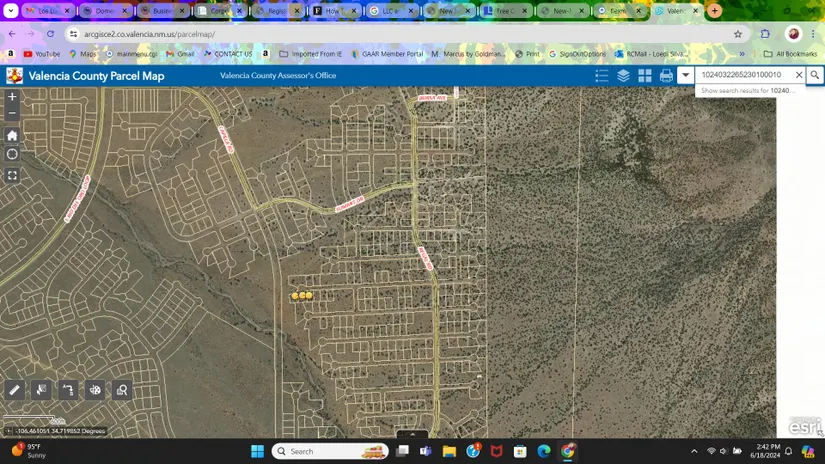Open the parcel search magnifier tool

[x=122, y=390]
